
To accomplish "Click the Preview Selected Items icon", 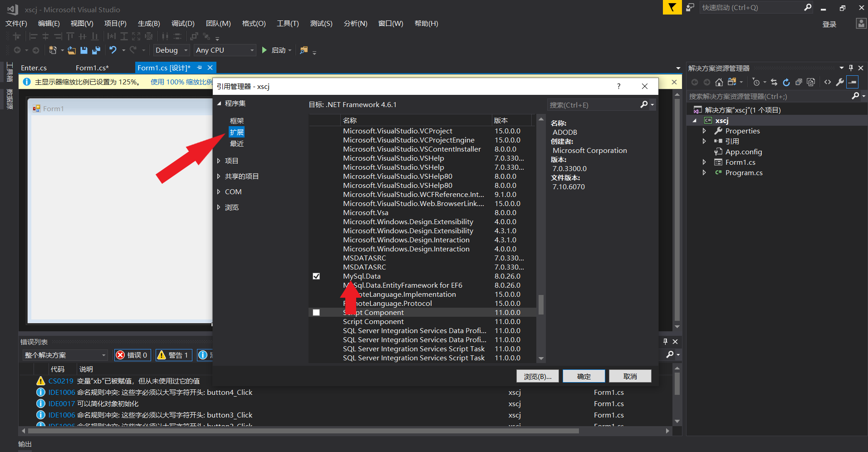I will tap(853, 82).
